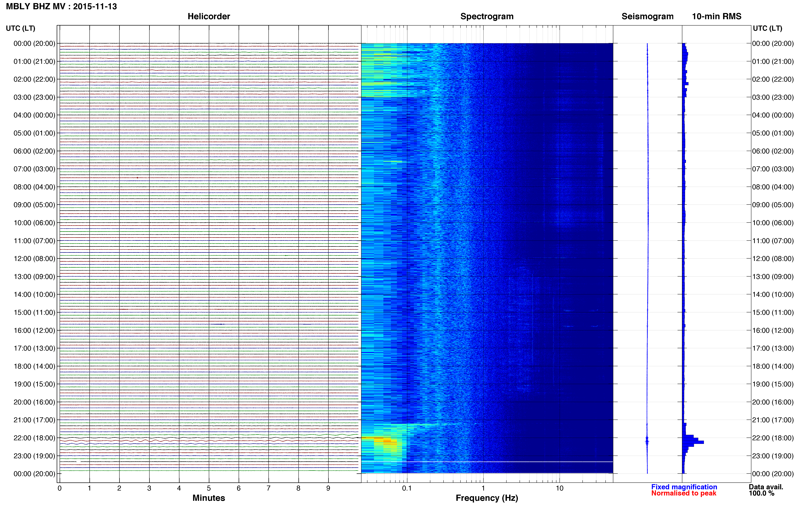
Task: Click left time label '04:00 (00:00)'
Action: point(34,115)
